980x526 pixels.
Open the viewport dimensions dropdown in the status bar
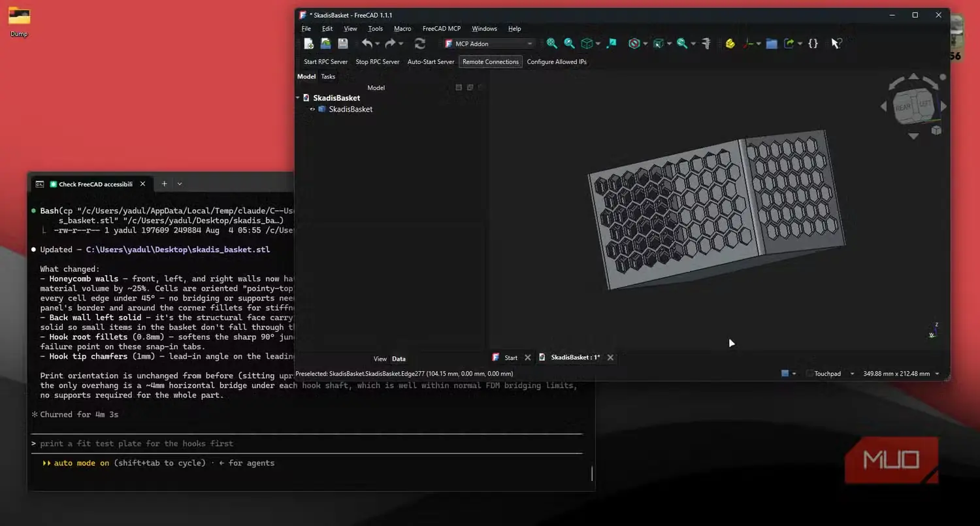(902, 374)
